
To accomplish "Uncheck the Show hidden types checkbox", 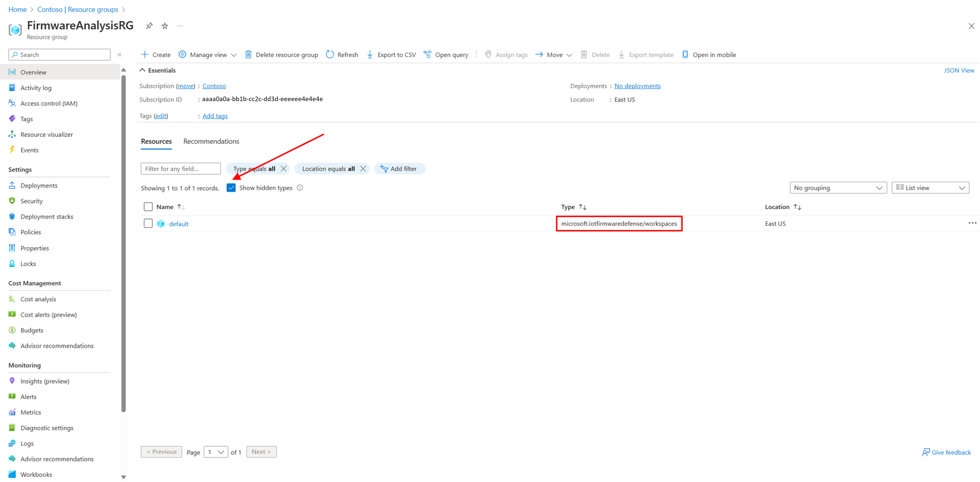I will (x=231, y=188).
